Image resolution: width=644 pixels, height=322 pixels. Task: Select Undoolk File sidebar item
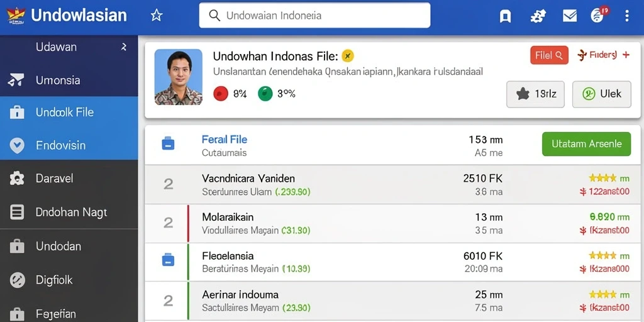[x=69, y=113]
